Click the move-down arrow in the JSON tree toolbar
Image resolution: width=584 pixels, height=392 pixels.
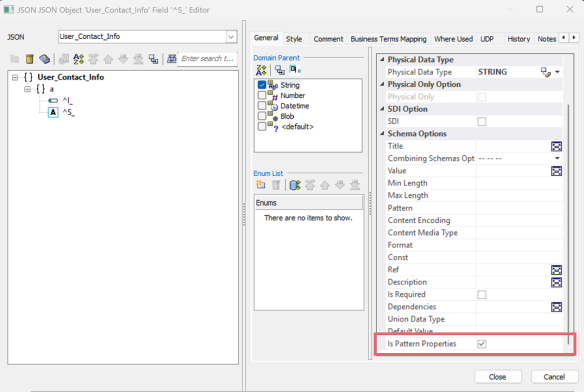123,59
